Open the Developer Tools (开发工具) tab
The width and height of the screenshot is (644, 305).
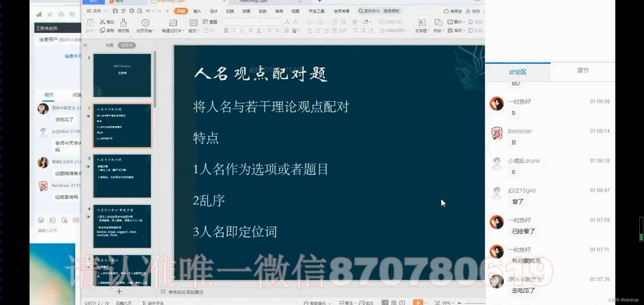click(316, 11)
